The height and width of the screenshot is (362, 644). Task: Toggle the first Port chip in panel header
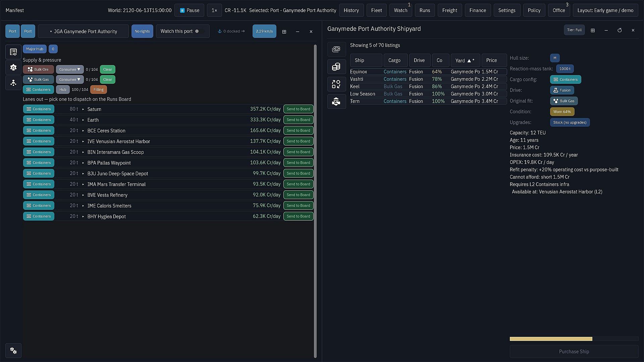(12, 31)
